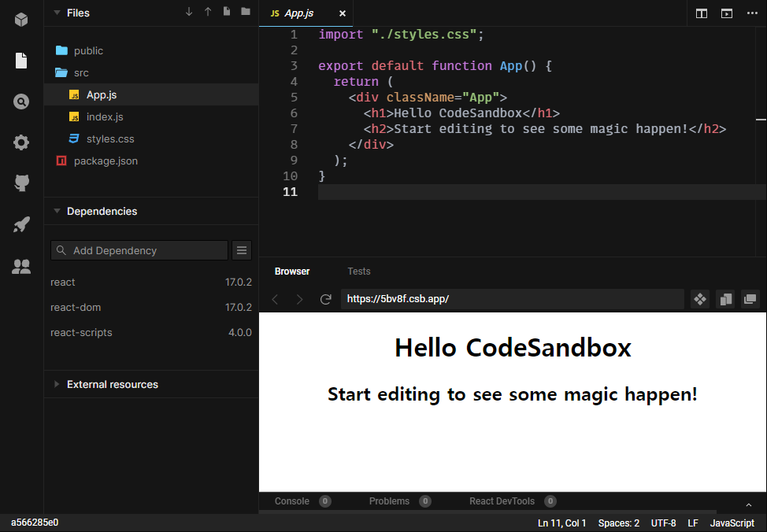The image size is (767, 532).
Task: Expand the public folder
Action: pyautogui.click(x=151, y=51)
